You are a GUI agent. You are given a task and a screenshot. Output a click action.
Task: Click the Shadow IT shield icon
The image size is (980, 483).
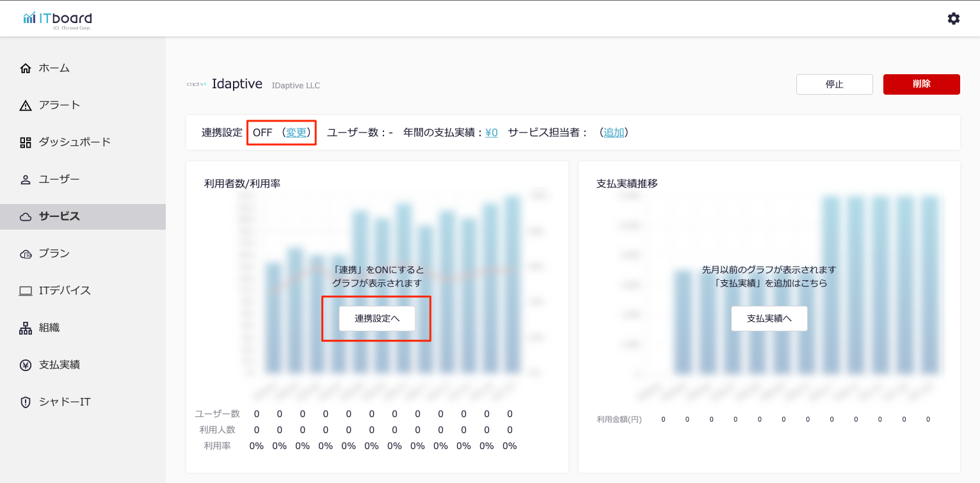(26, 402)
